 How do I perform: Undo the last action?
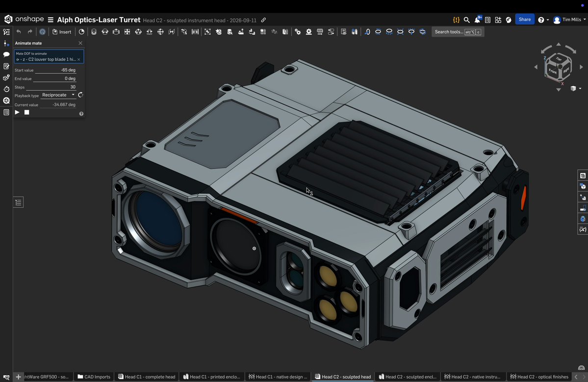click(x=19, y=32)
